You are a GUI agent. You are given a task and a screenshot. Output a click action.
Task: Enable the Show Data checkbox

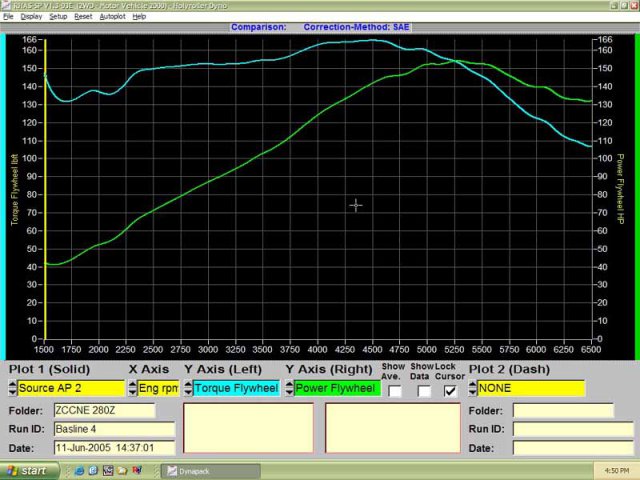423,391
